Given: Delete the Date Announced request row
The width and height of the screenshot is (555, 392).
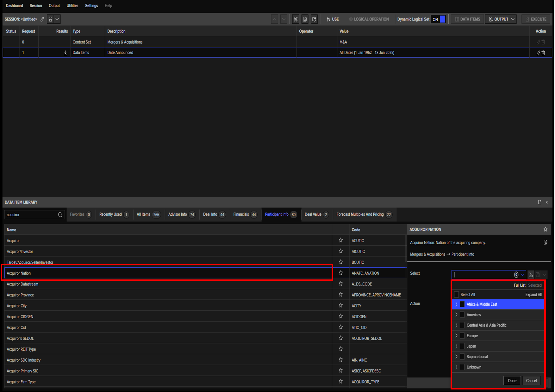Looking at the screenshot, I should coord(543,53).
